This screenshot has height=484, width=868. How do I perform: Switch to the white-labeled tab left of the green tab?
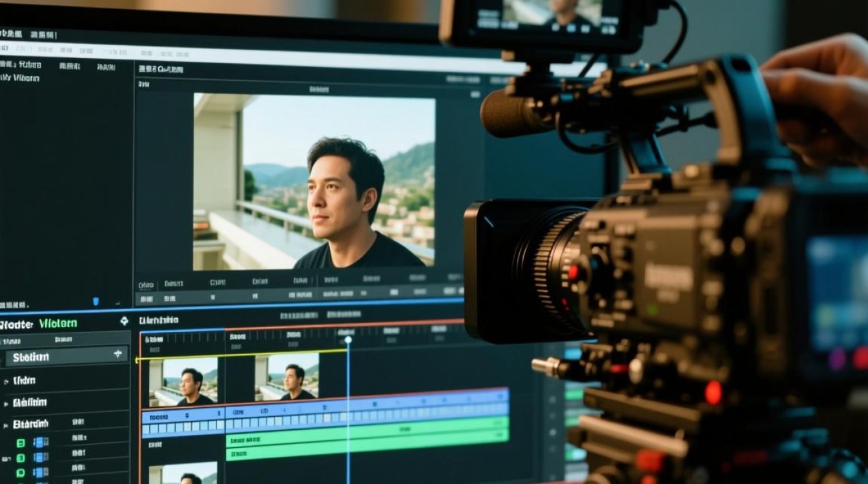tap(17, 324)
